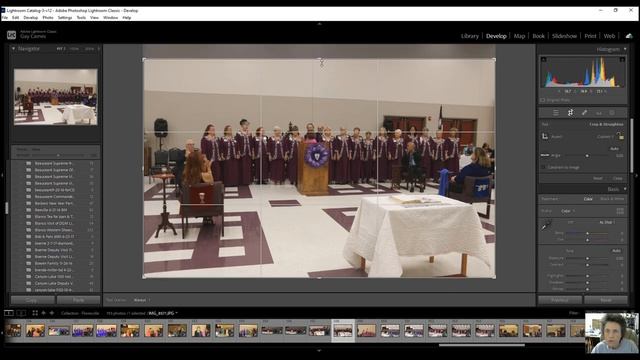Open the Photo menu

point(48,18)
